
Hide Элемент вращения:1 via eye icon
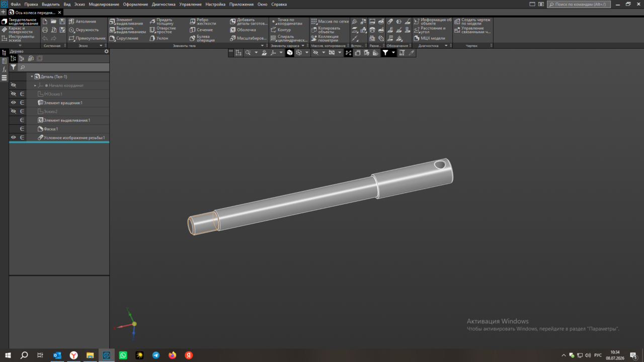coord(14,103)
